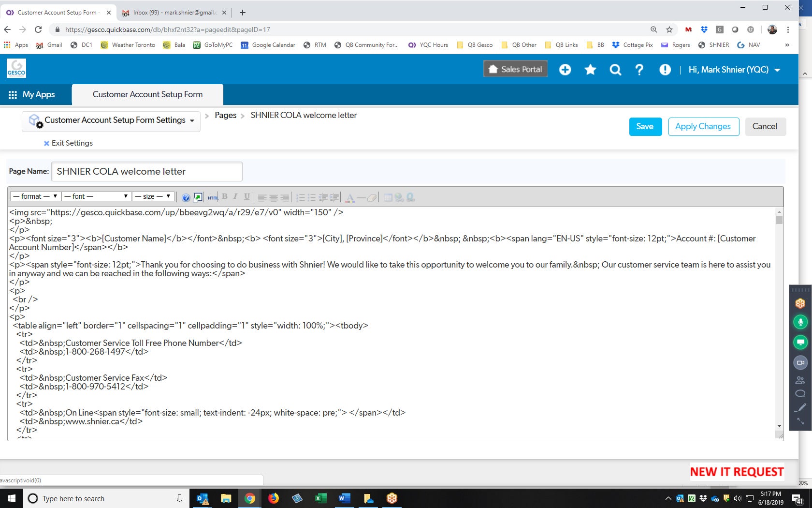
Task: Toggle bold formatting in editor toolbar
Action: [225, 196]
